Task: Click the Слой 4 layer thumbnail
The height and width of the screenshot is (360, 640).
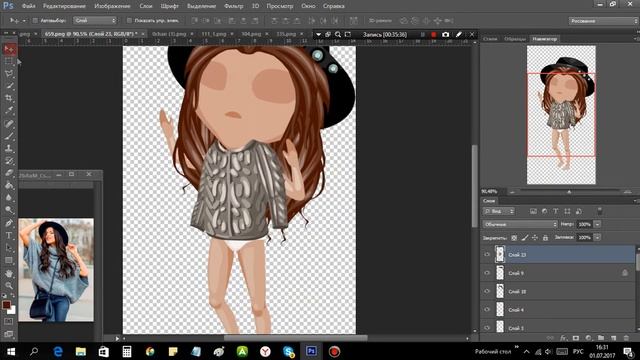Action: pos(500,309)
